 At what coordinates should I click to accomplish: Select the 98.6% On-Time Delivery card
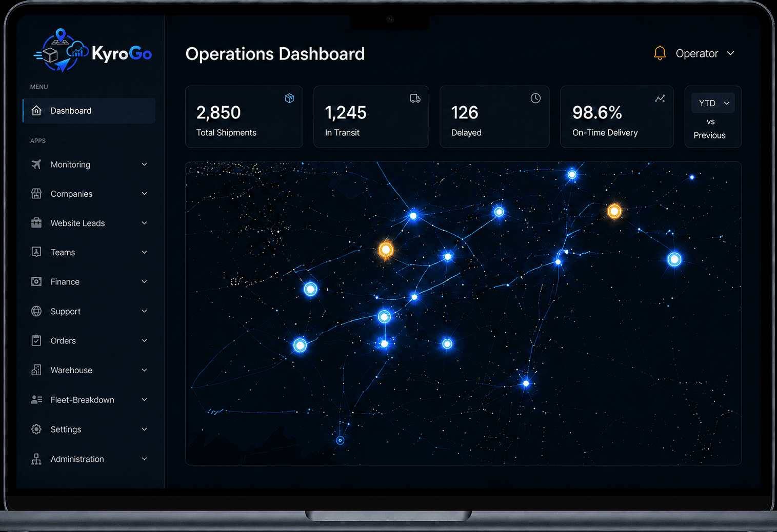coord(617,117)
